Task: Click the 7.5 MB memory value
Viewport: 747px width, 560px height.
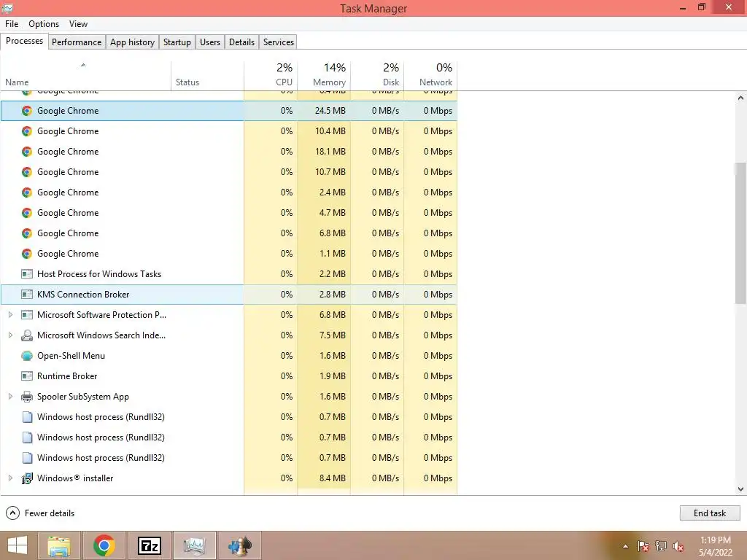Action: coord(332,335)
